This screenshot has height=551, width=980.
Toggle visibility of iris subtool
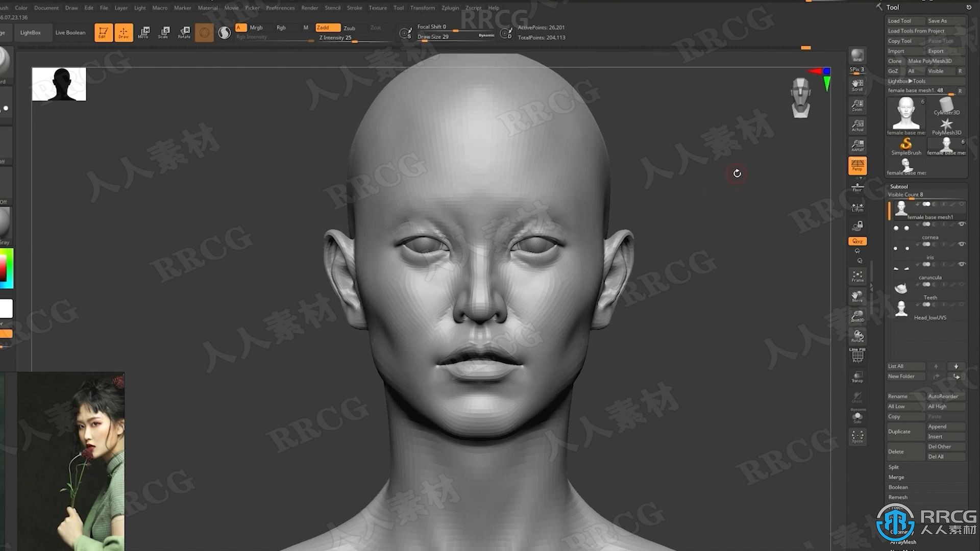pos(962,264)
